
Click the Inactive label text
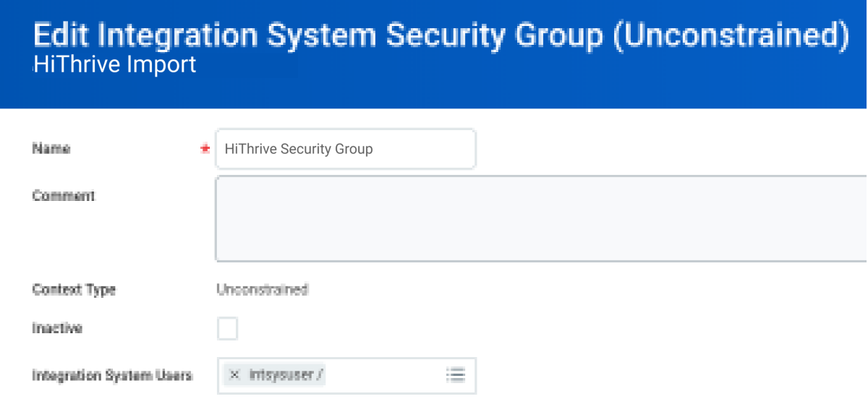tap(57, 328)
